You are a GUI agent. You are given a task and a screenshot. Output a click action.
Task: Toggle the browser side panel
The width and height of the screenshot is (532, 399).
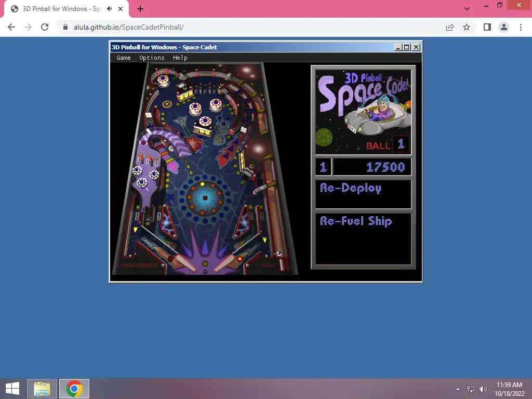[x=487, y=27]
